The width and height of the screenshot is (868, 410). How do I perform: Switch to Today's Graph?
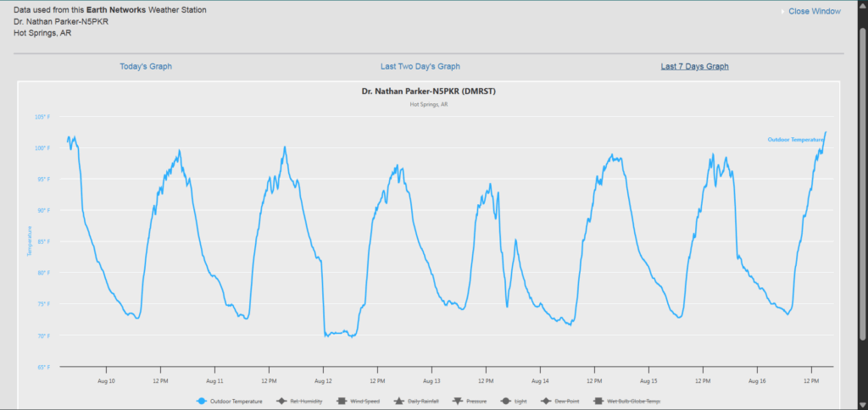(x=146, y=66)
